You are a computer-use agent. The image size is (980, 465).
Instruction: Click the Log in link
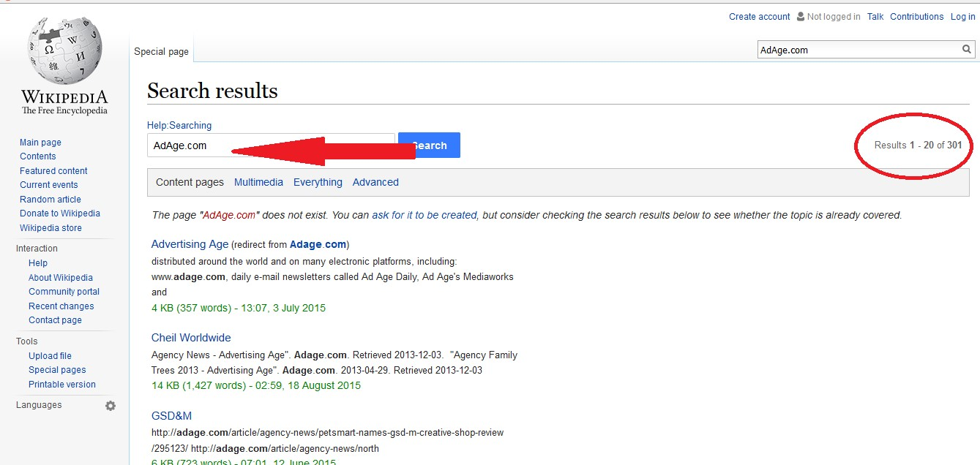click(x=962, y=17)
